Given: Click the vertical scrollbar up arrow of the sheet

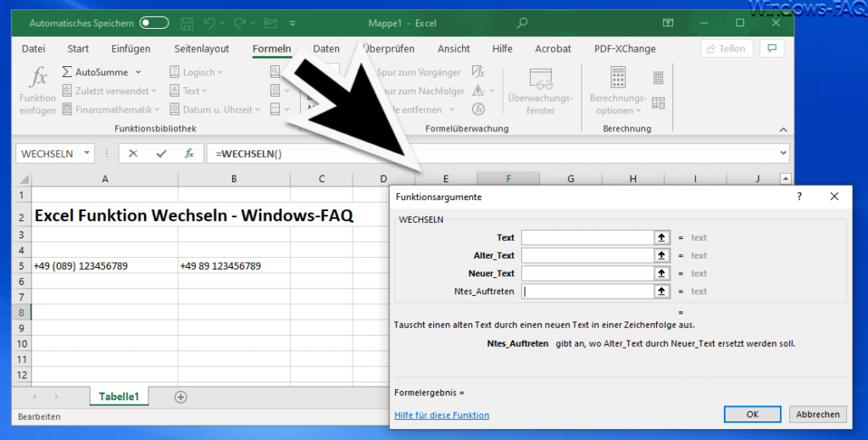Looking at the screenshot, I should (785, 179).
